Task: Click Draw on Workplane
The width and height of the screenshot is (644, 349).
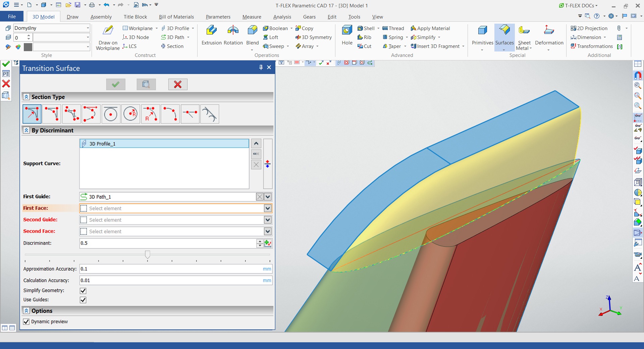Action: pyautogui.click(x=108, y=38)
